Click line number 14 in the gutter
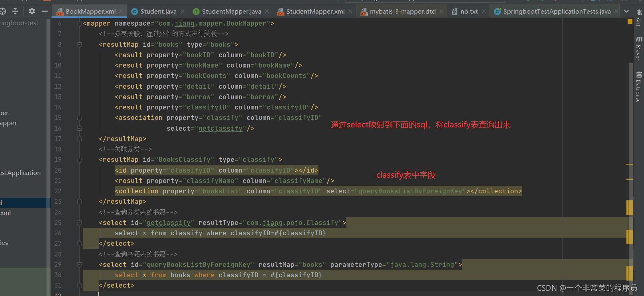Viewport: 644px width, 296px height. 58,107
